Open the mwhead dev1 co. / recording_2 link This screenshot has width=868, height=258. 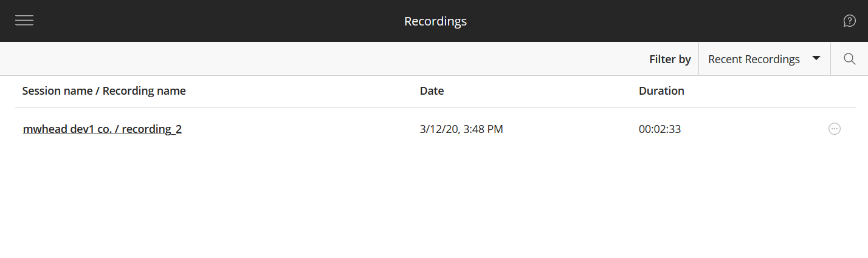point(102,129)
